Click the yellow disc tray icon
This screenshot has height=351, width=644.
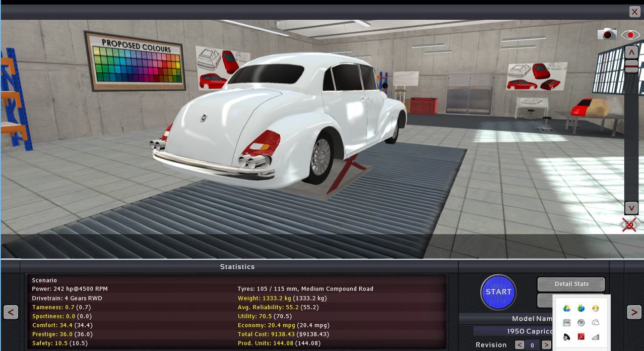click(x=595, y=308)
